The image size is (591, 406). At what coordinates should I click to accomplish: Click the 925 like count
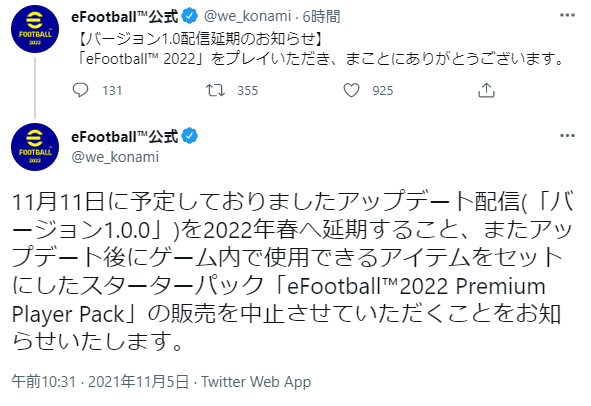(383, 91)
